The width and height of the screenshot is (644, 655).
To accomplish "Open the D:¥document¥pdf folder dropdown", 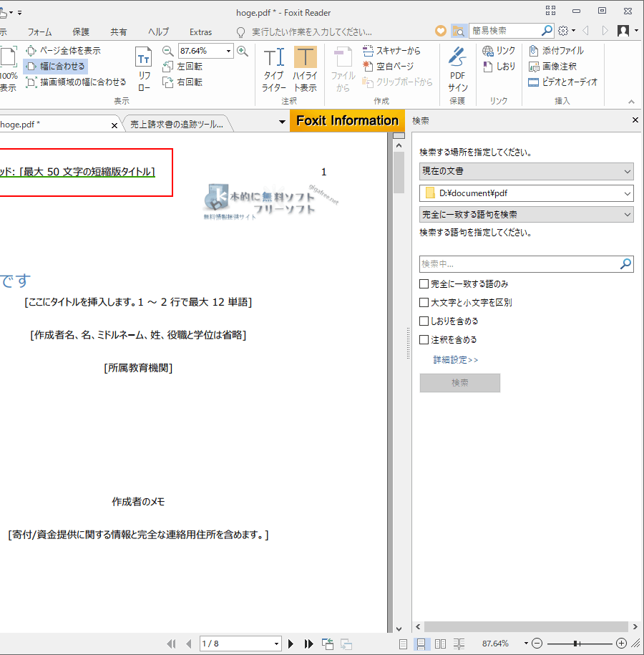I will point(526,193).
